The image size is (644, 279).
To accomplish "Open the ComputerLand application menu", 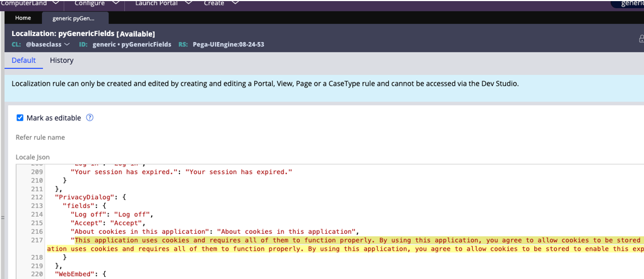I will 30,3.
